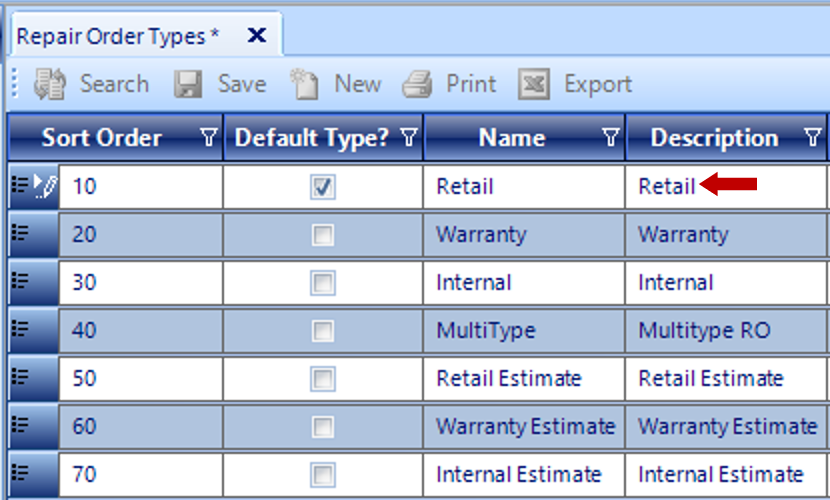Open the Name column filter dropdown
The image size is (830, 500).
click(x=610, y=138)
